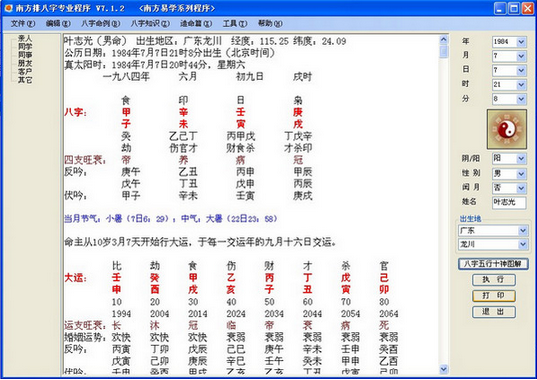This screenshot has width=537, height=380.
Task: Expand the city dropdown showing 龙川
Action: [x=523, y=244]
